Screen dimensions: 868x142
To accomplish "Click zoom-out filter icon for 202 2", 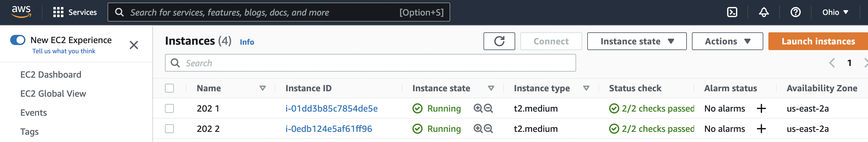I will click(x=488, y=129).
